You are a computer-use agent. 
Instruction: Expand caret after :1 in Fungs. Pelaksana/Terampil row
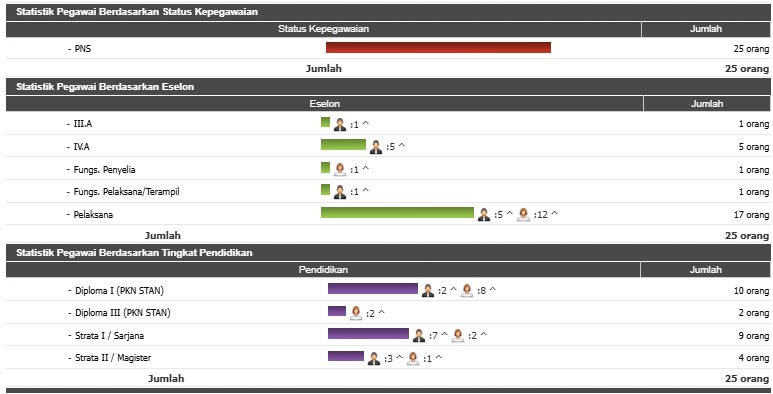pos(365,191)
